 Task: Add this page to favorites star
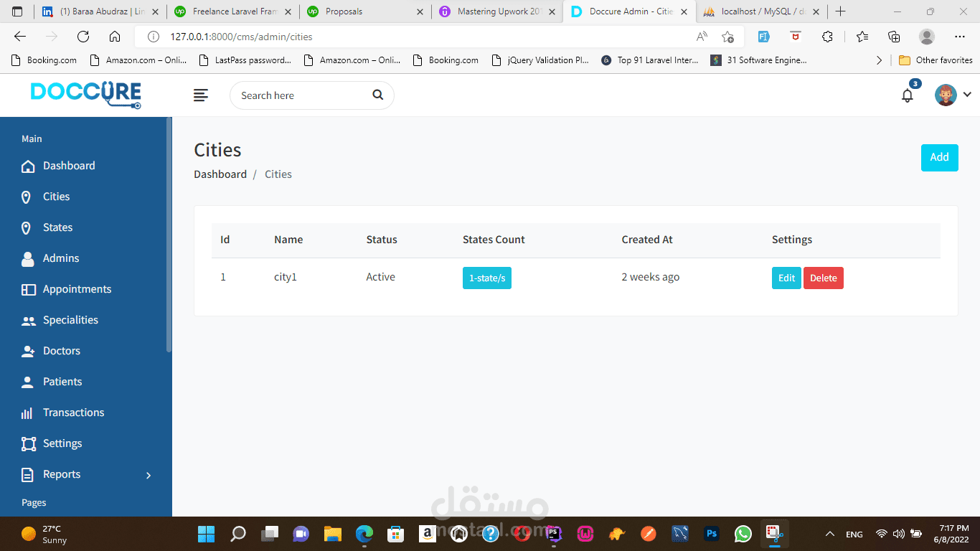coord(727,37)
